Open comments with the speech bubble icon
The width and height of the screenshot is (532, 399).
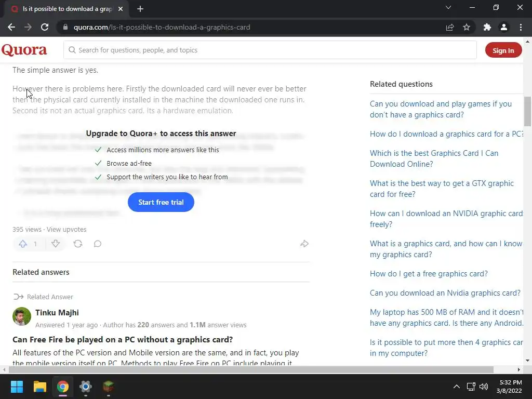coord(97,244)
